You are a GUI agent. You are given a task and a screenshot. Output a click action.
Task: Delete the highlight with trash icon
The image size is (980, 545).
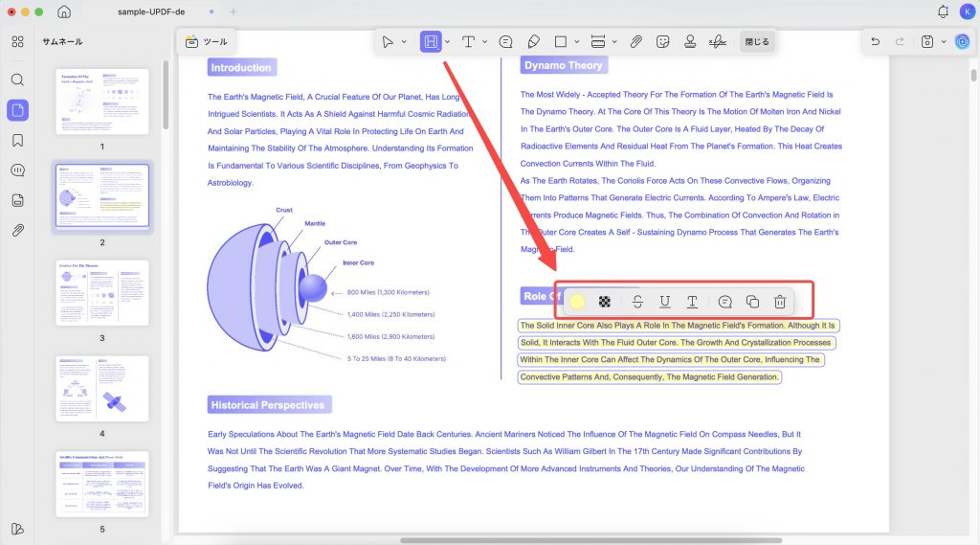click(780, 303)
